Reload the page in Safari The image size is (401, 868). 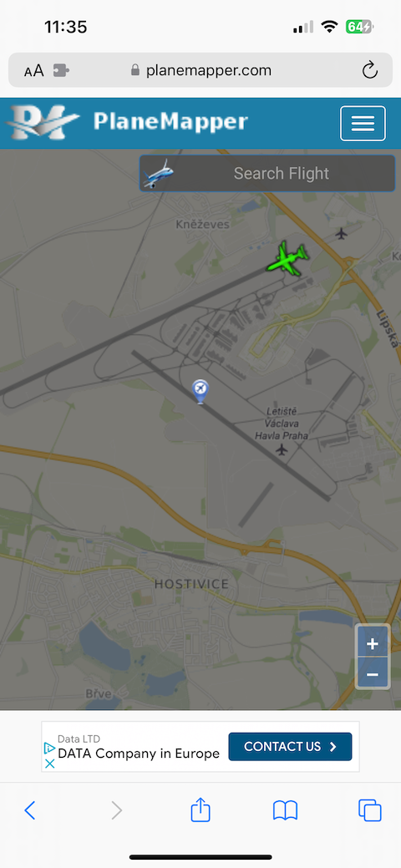369,70
